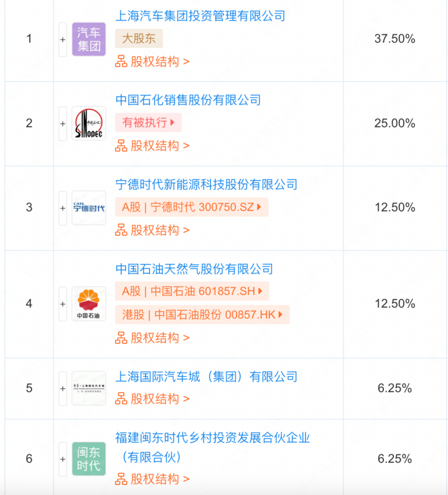Click the 汽车集团 purple logo icon
The image size is (448, 495).
89,39
